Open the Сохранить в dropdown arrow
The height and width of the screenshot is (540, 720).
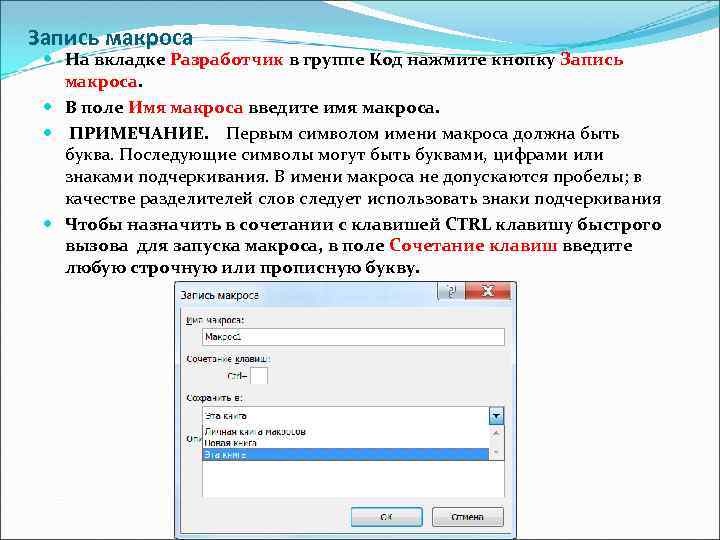click(x=496, y=416)
